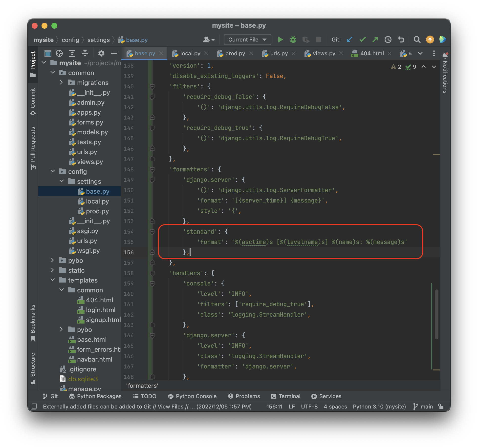Click Select Opened File target icon
Viewport: 478px width, 448px height.
pos(59,53)
